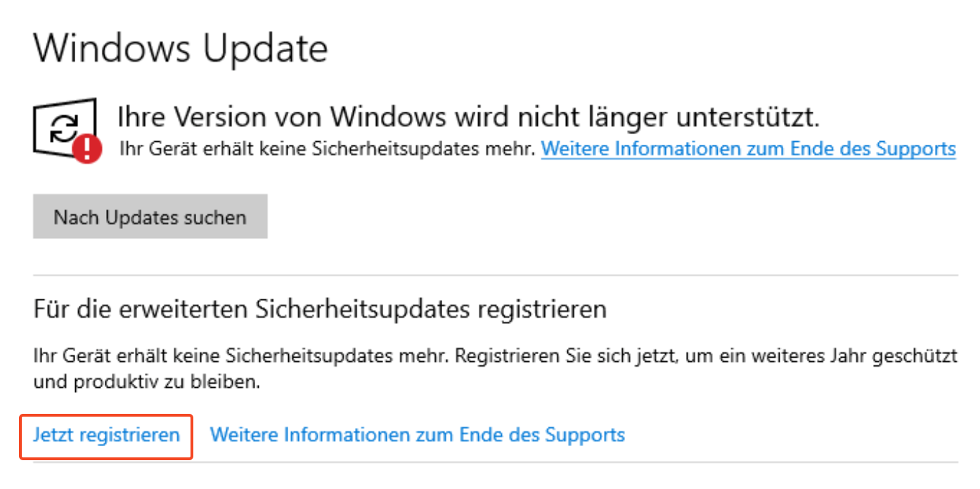Click the "Für die erweiterten Sicherheitsupdates registrieren" heading
The height and width of the screenshot is (489, 980).
click(320, 309)
